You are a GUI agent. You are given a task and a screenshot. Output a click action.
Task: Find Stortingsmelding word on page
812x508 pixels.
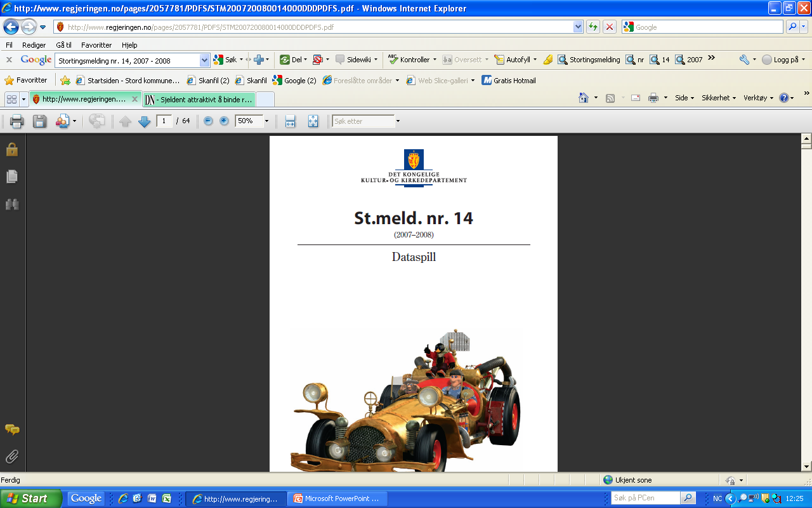[x=589, y=59]
